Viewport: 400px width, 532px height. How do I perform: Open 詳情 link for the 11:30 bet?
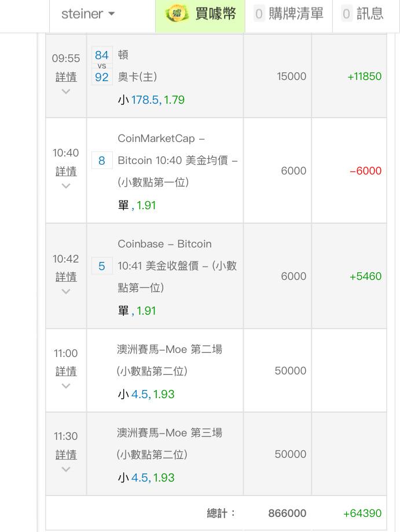click(x=66, y=455)
